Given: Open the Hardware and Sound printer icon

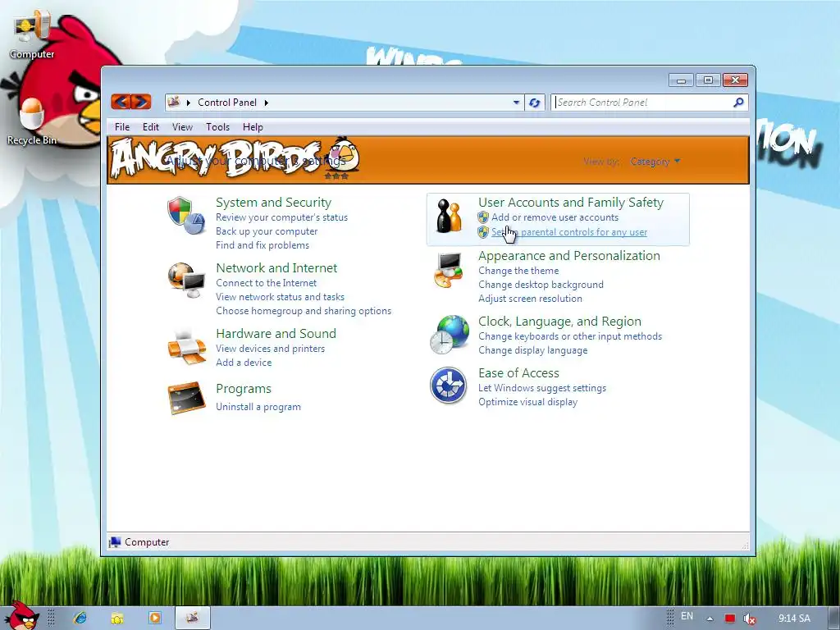Looking at the screenshot, I should tap(186, 346).
